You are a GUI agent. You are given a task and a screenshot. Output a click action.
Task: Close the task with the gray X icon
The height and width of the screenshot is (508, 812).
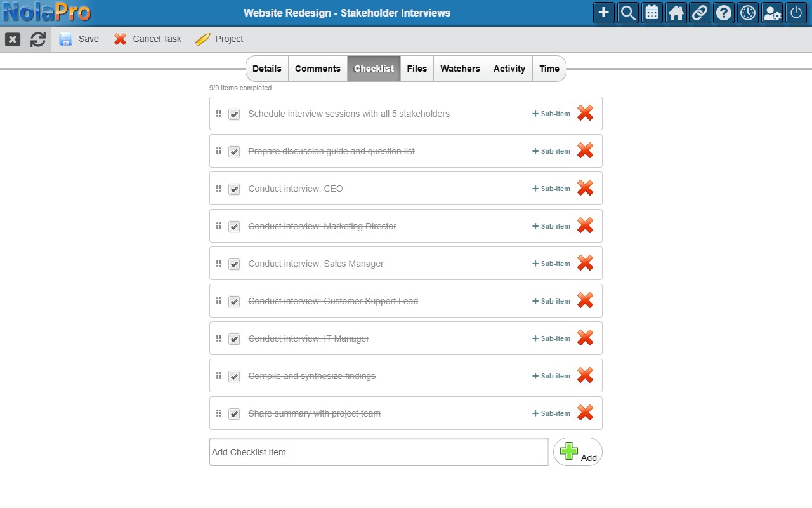tap(13, 39)
